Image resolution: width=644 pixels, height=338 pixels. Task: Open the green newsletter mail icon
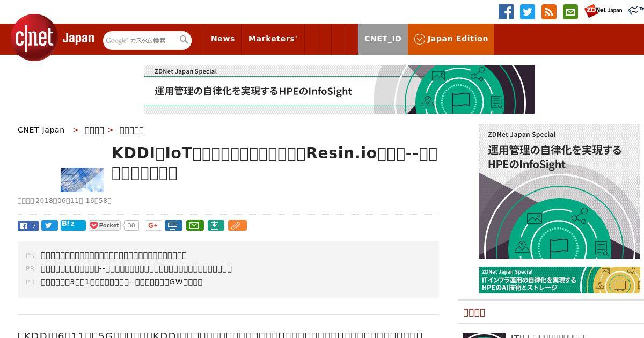coord(570,12)
